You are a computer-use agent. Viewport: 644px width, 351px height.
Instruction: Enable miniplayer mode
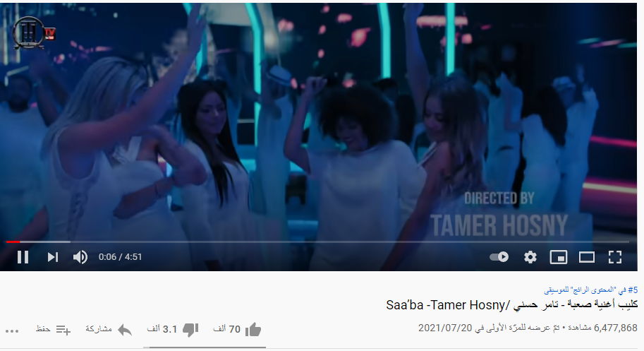tap(559, 257)
